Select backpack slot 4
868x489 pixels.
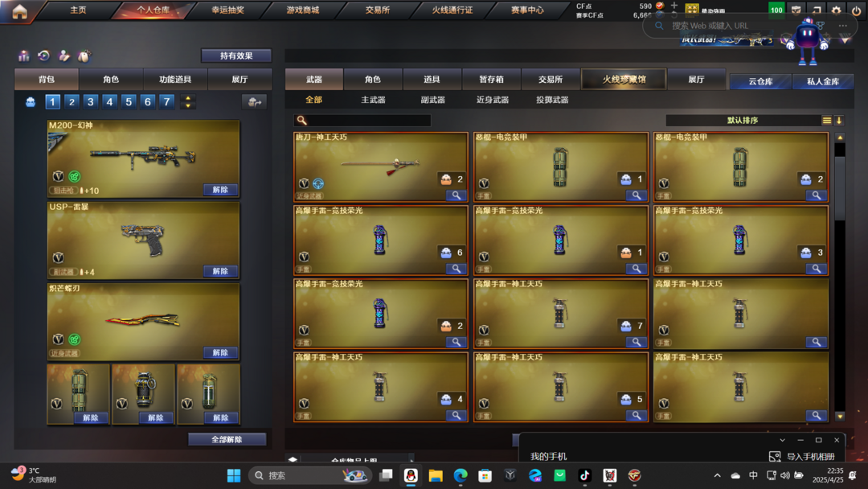109,102
